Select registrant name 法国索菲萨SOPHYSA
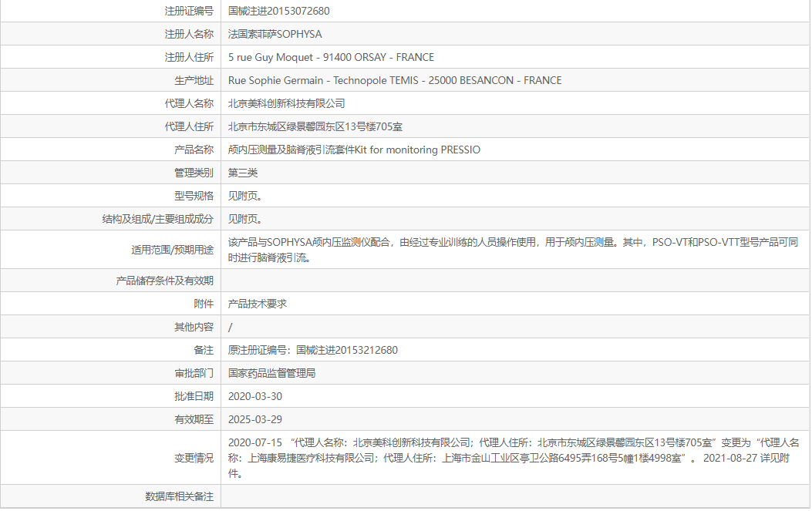The height and width of the screenshot is (511, 812). (275, 34)
